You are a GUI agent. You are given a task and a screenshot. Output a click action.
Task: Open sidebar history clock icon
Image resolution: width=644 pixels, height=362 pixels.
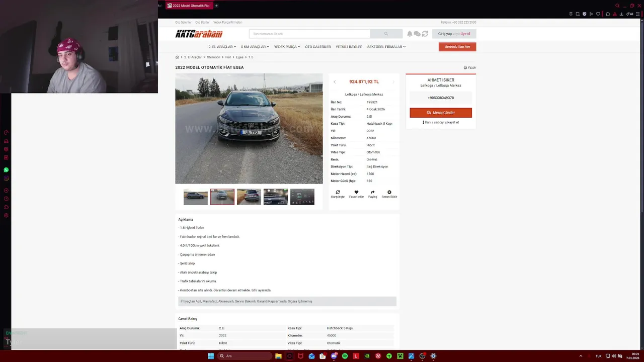coord(6,199)
